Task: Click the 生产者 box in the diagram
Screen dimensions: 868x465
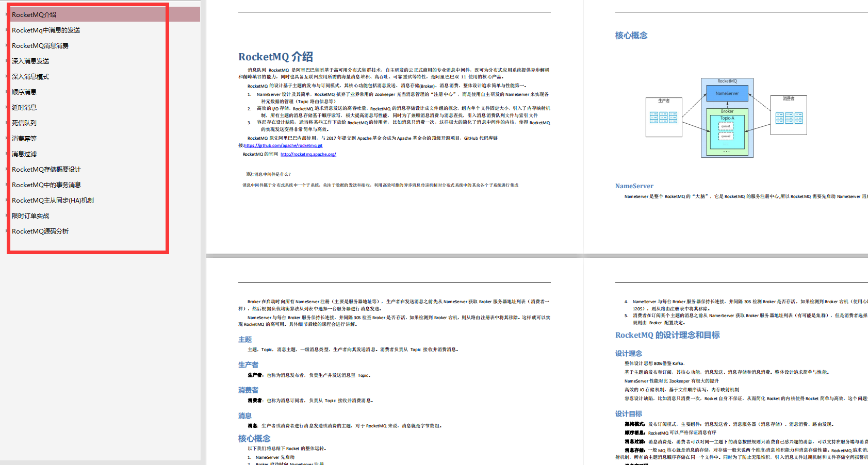Action: (664, 117)
